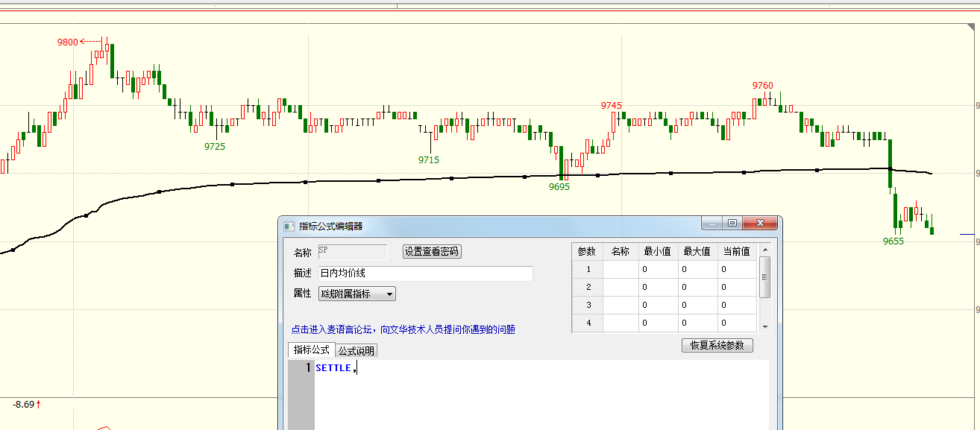This screenshot has height=430, width=980.
Task: Click the 9760 red price label
Action: pos(761,85)
